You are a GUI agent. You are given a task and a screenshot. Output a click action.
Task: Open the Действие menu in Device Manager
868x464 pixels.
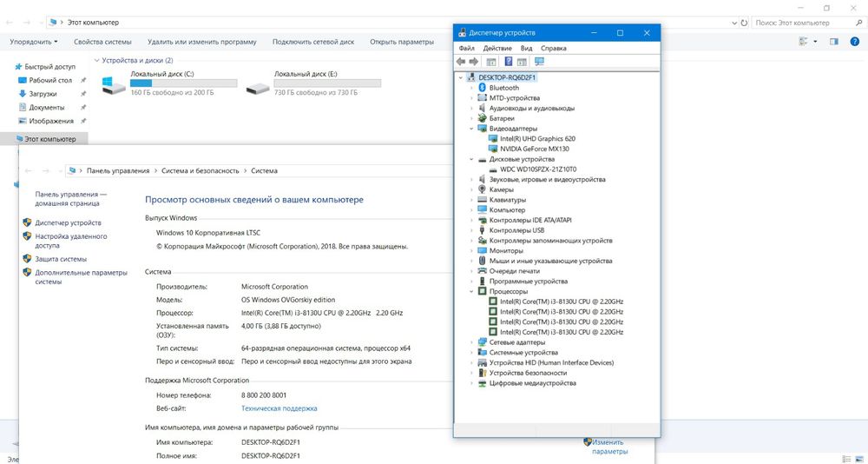[x=497, y=49]
